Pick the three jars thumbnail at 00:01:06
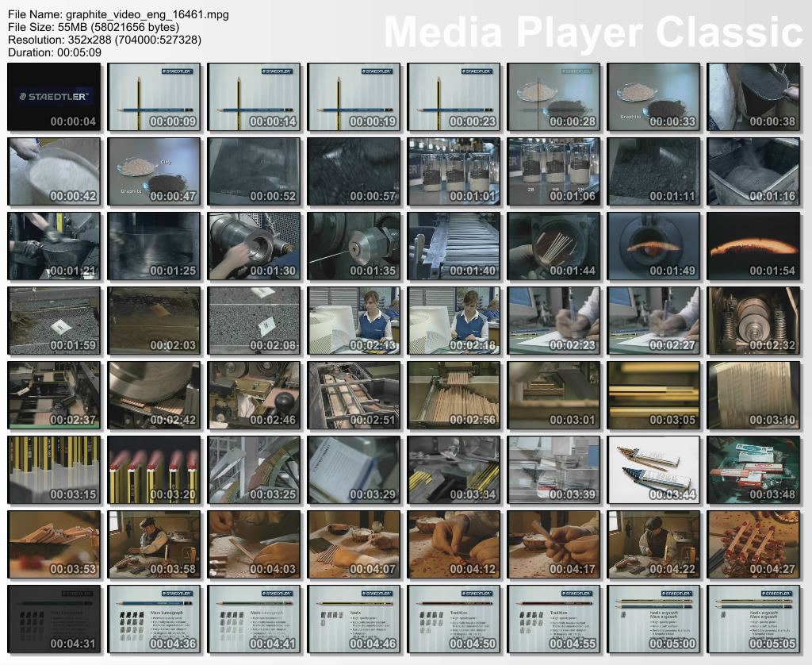Image resolution: width=812 pixels, height=665 pixels. (x=553, y=171)
